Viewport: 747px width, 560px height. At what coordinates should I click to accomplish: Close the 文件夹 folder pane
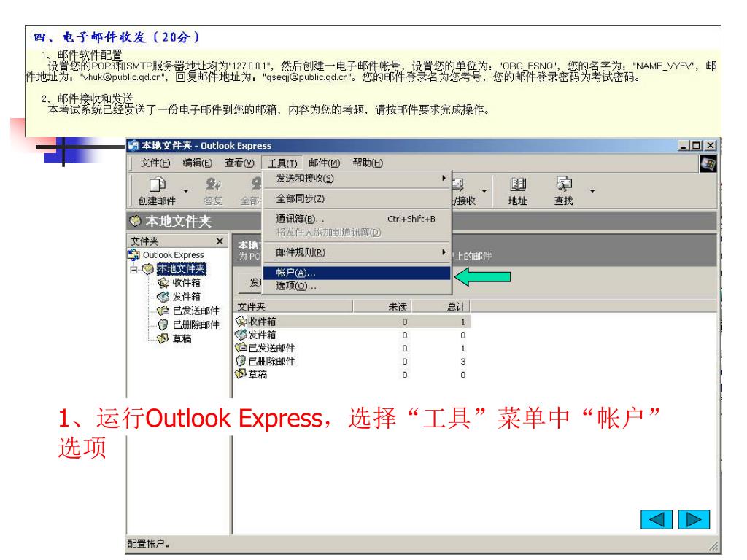point(220,241)
